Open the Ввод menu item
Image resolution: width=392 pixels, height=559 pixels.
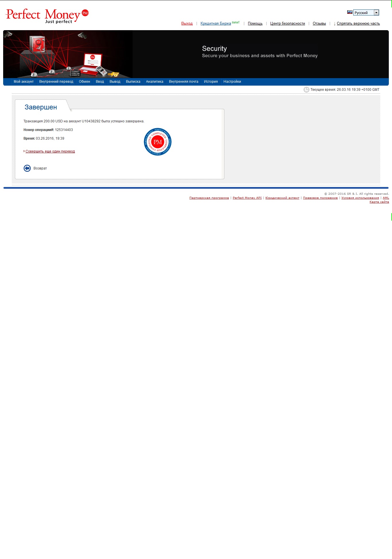(x=100, y=82)
